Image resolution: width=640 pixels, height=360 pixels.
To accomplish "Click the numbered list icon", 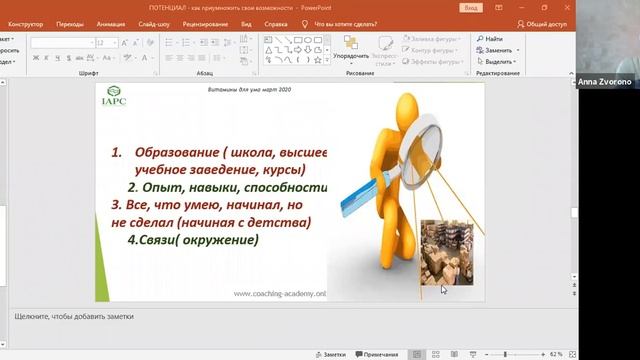I will click(x=185, y=43).
